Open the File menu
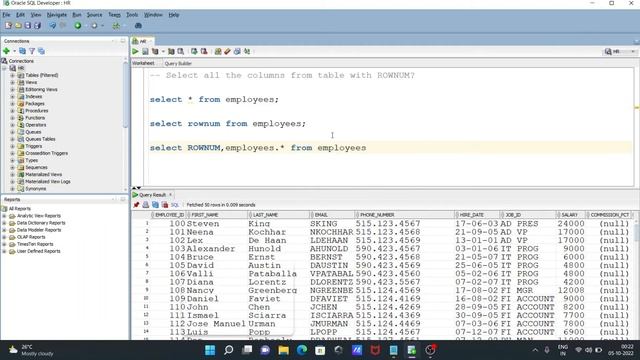 (x=6, y=15)
